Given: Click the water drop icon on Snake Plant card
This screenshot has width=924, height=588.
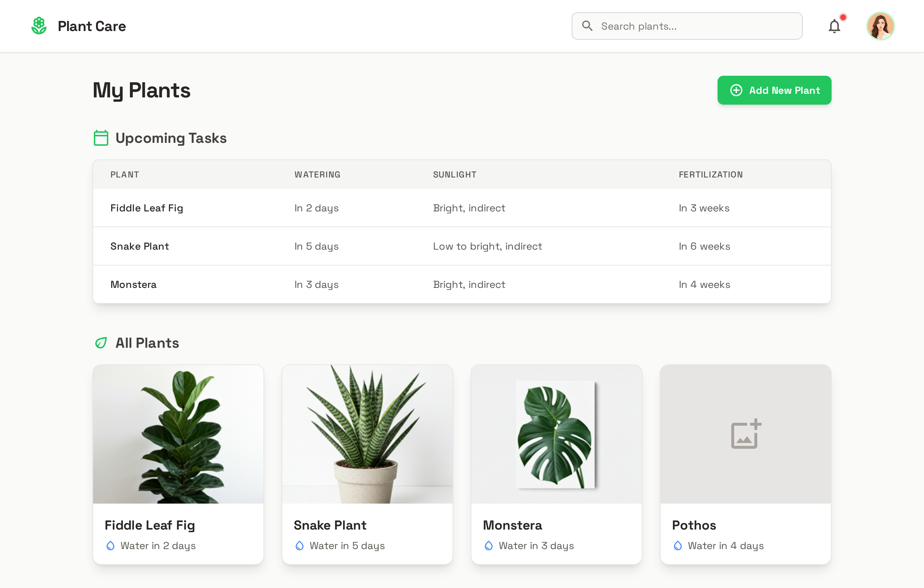Looking at the screenshot, I should (300, 545).
